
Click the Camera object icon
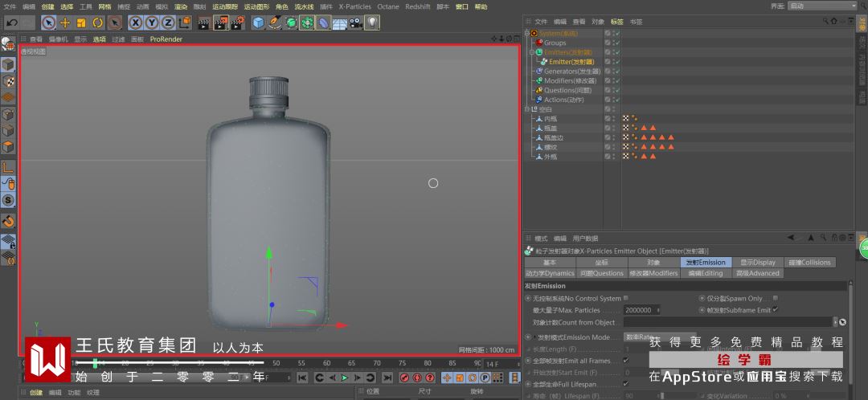point(355,22)
